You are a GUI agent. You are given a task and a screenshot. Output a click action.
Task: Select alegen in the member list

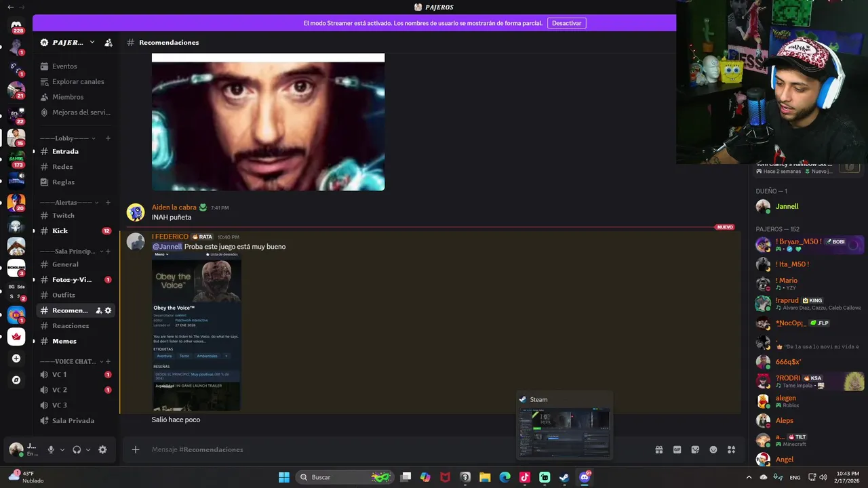pyautogui.click(x=807, y=401)
